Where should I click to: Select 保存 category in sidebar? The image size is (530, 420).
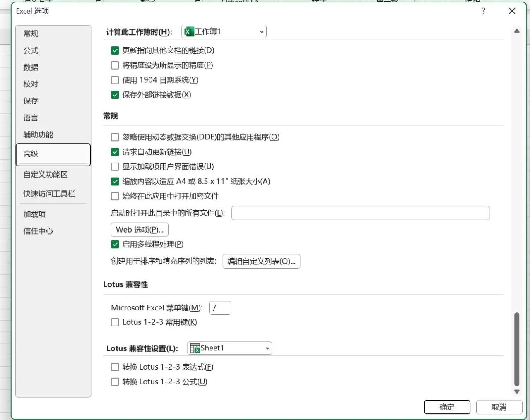pyautogui.click(x=53, y=101)
